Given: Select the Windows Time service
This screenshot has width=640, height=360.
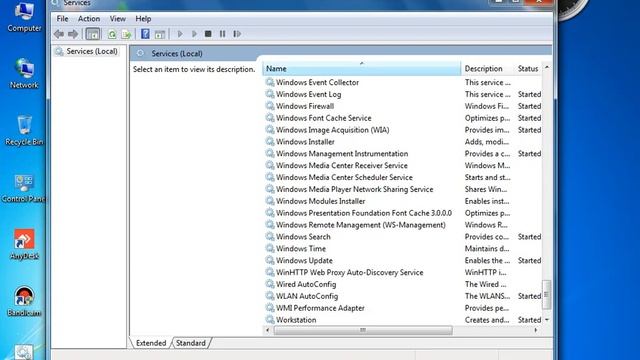Looking at the screenshot, I should click(x=301, y=248).
